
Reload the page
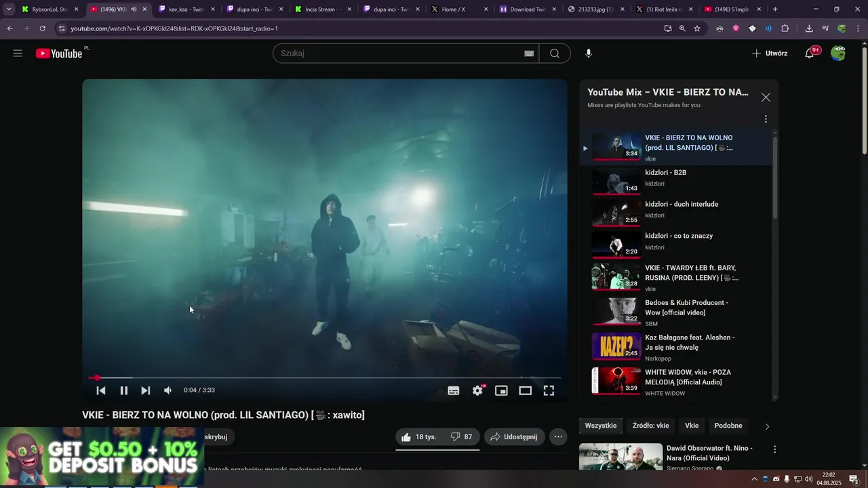(x=42, y=28)
